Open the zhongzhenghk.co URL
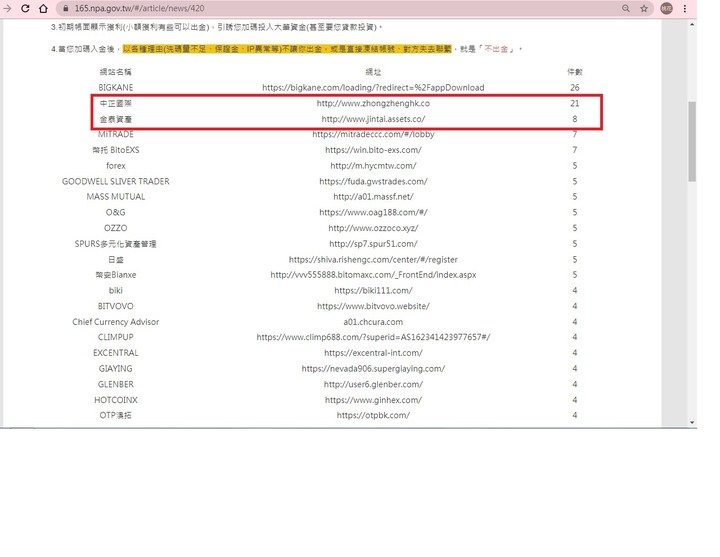The image size is (720, 557). point(373,103)
